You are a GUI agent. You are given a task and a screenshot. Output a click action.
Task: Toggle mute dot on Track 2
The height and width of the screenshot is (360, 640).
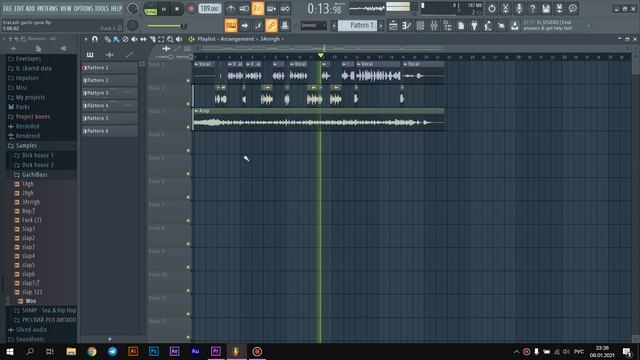[188, 104]
